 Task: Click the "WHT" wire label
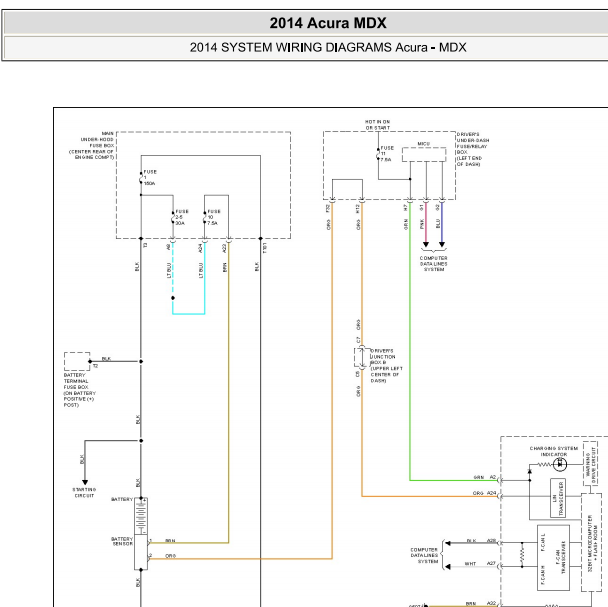[470, 564]
